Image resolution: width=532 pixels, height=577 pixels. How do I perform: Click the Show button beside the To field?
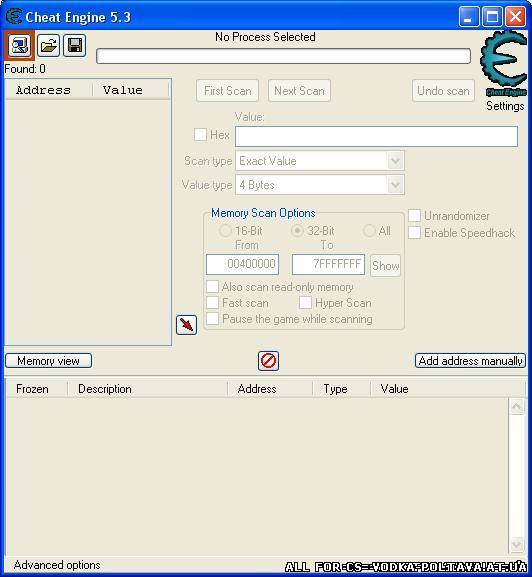click(x=386, y=265)
